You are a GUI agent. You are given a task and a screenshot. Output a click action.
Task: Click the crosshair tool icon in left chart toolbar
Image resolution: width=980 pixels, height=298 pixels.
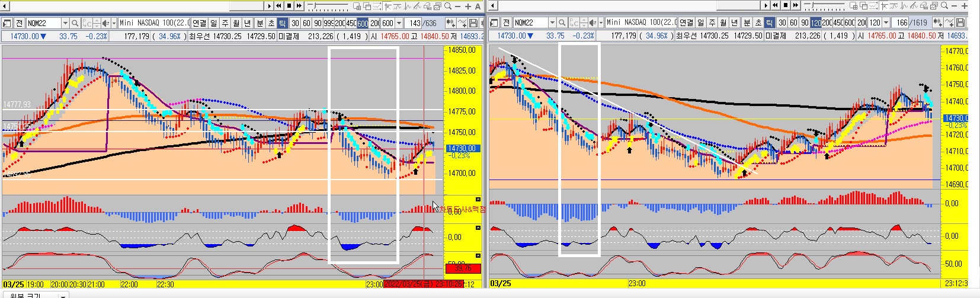pos(387,6)
